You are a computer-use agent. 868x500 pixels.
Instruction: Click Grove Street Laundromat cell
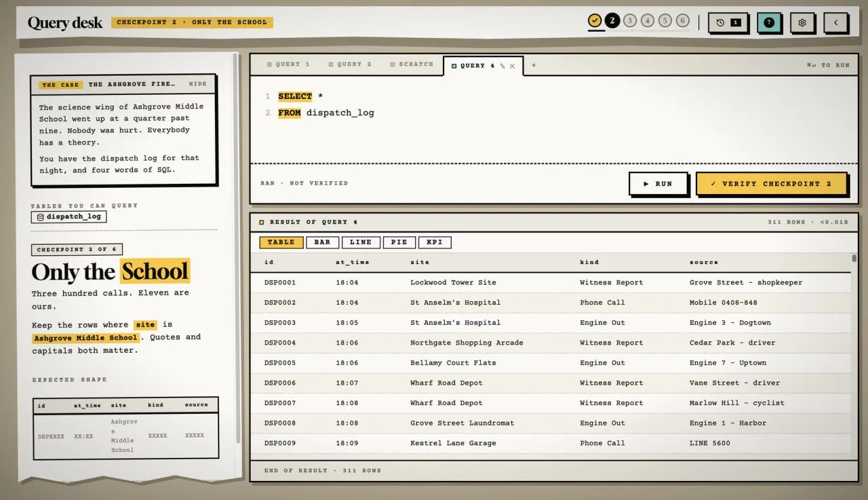click(x=462, y=423)
